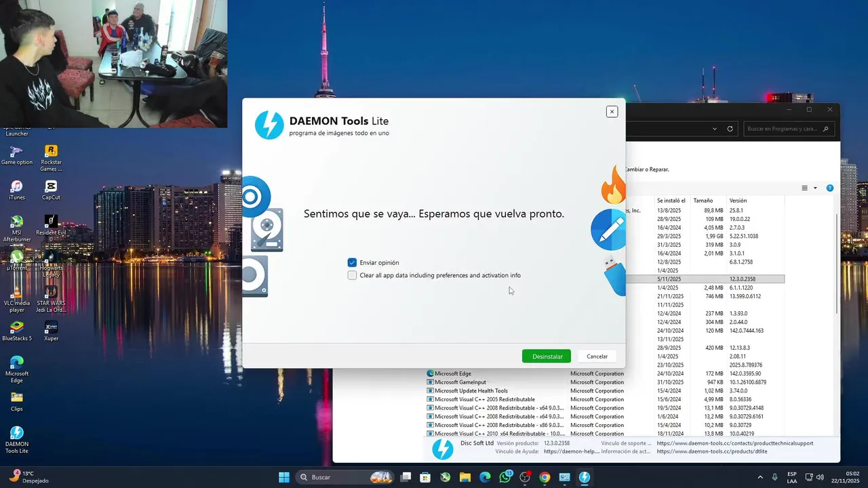
Task: Sort by Versión column header
Action: 755,201
